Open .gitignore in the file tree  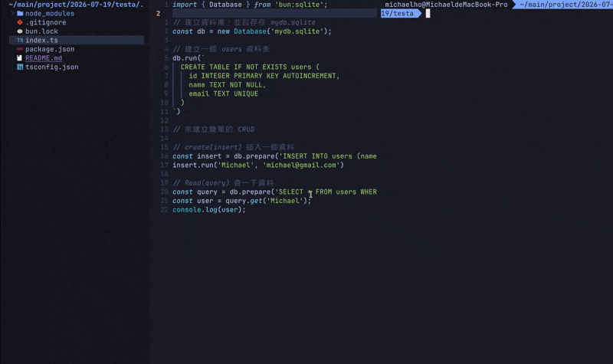tap(46, 22)
